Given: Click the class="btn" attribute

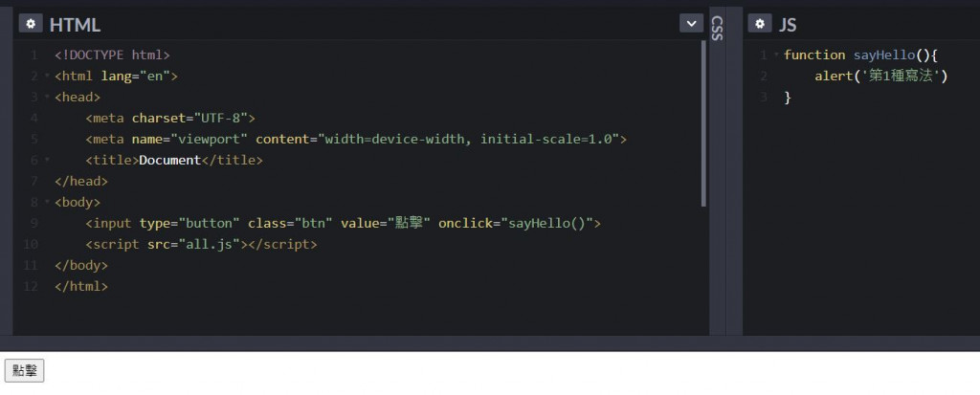Looking at the screenshot, I should click(x=290, y=223).
